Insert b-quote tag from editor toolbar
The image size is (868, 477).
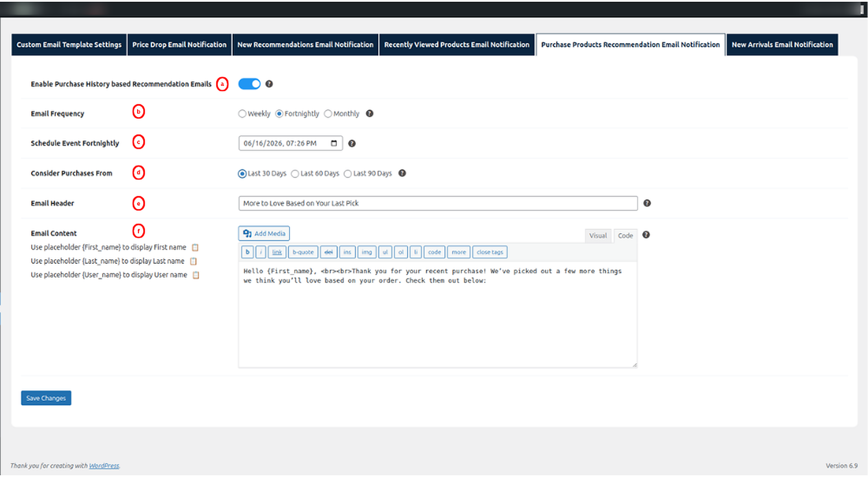[303, 252]
